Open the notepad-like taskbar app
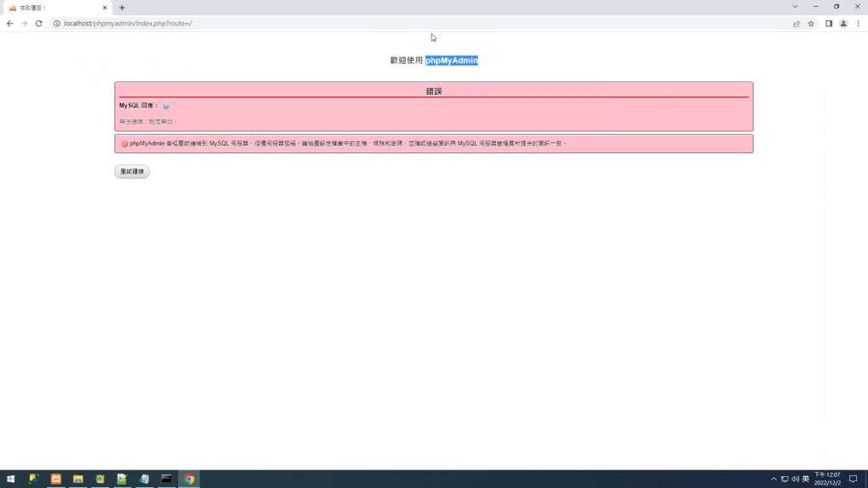Screen dimensions: 868x488 tap(144, 479)
